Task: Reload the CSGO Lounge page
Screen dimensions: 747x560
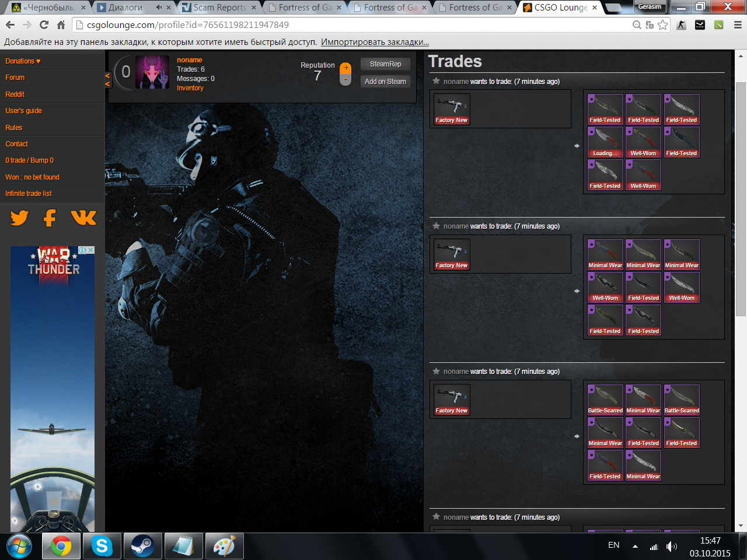Action: point(44,25)
